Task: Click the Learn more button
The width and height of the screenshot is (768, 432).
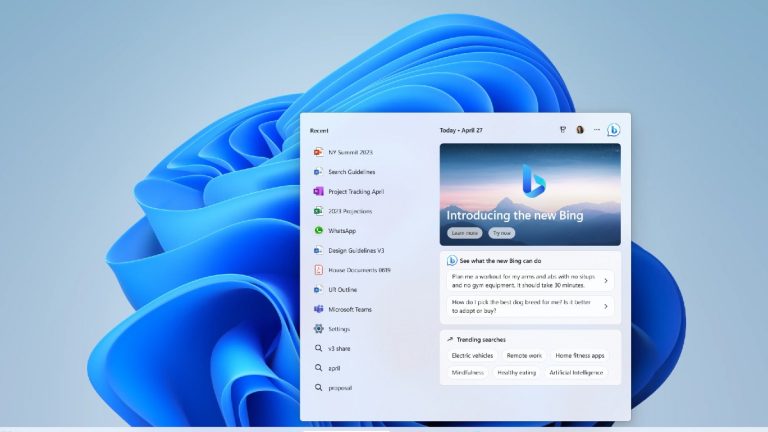Action: pyautogui.click(x=464, y=233)
